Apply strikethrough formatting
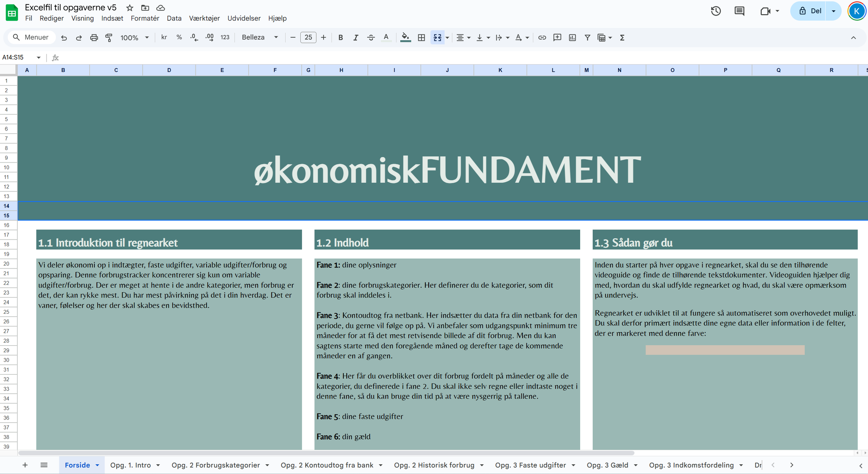The width and height of the screenshot is (868, 474). [371, 37]
